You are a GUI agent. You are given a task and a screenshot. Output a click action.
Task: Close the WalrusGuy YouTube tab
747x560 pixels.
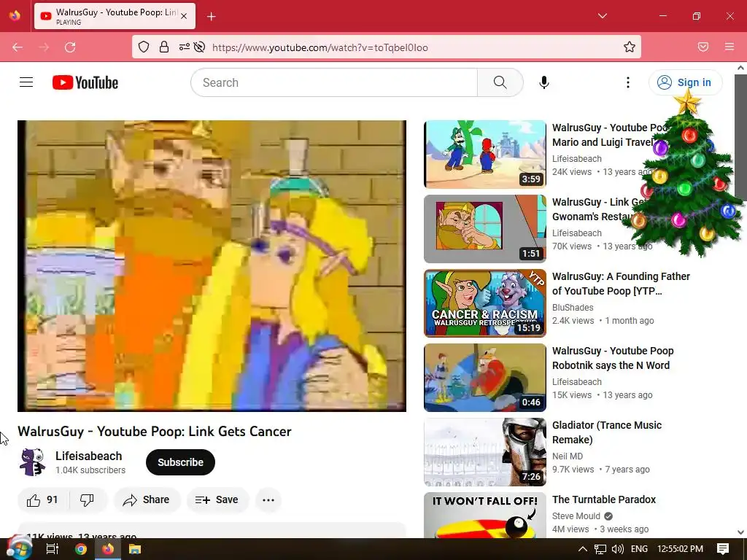click(x=184, y=16)
